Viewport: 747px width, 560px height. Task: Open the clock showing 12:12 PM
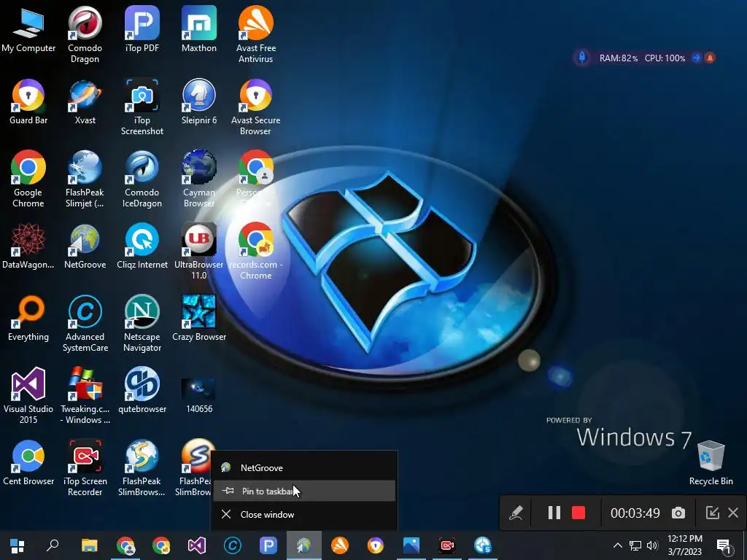point(685,545)
